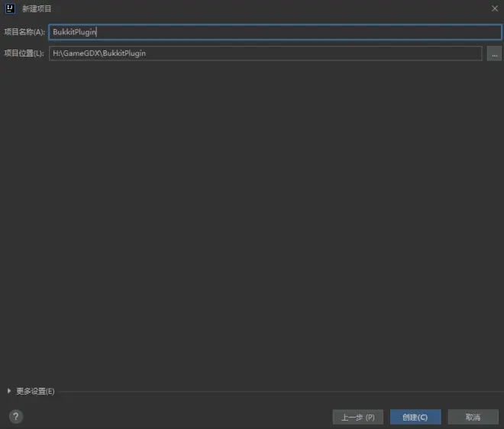Browse for project location with ellipsis button
Image resolution: width=504 pixels, height=429 pixels.
[494, 53]
